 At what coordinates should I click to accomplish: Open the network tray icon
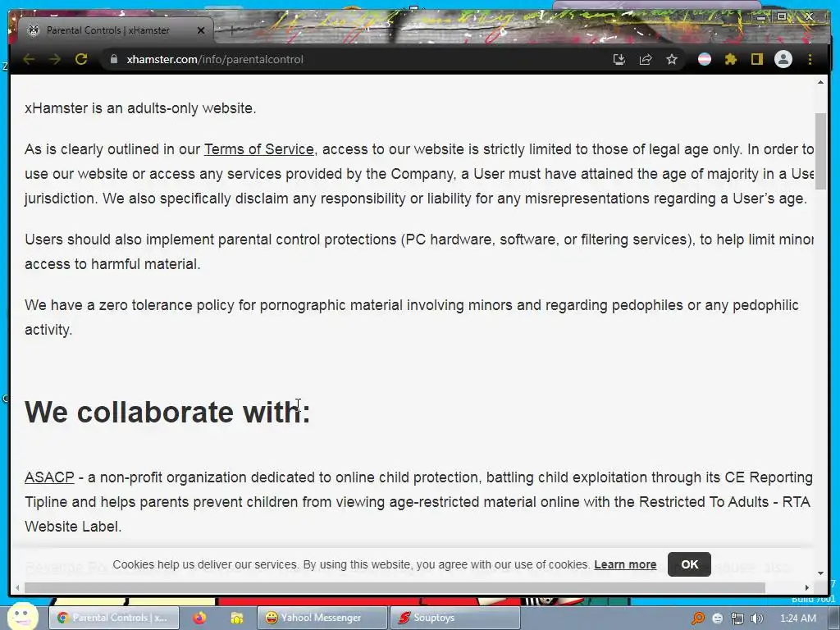pos(737,619)
